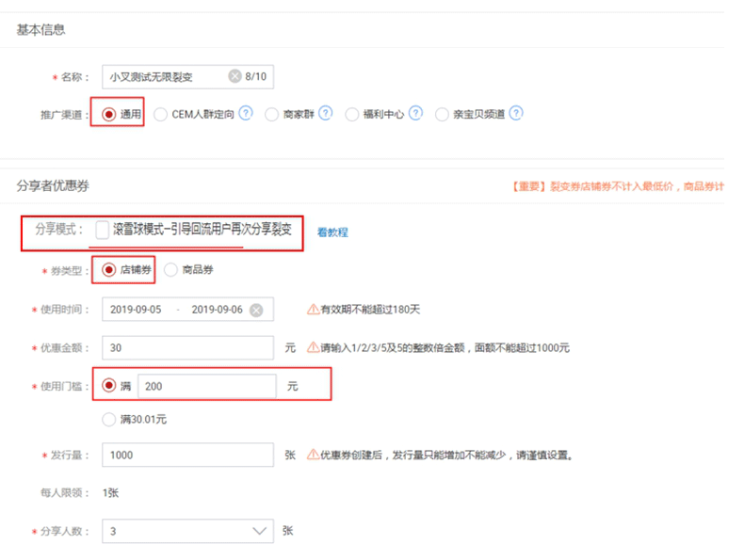This screenshot has height=560, width=744.
Task: Click the 使用门槛 amount input field
Action: 206,386
